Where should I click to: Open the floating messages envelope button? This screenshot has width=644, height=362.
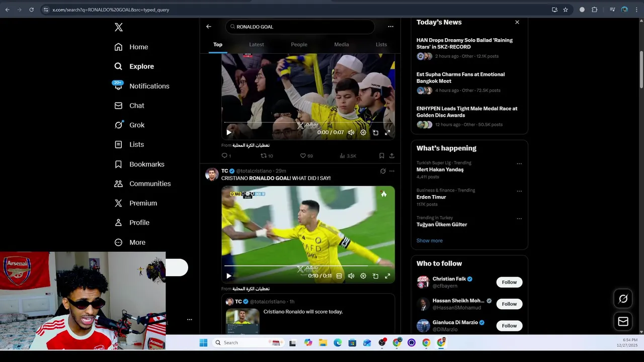point(623,321)
